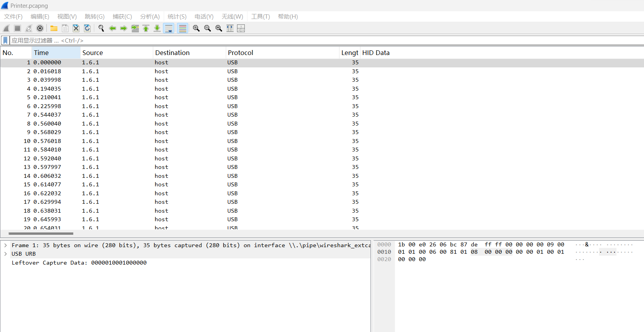The height and width of the screenshot is (332, 644).
Task: Click the zoom out icon
Action: pos(208,28)
